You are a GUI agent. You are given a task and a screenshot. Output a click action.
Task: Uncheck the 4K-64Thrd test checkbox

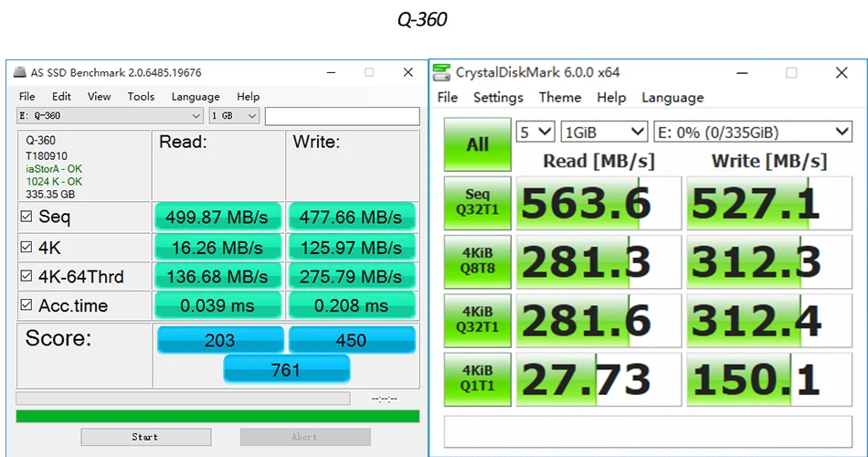(26, 276)
